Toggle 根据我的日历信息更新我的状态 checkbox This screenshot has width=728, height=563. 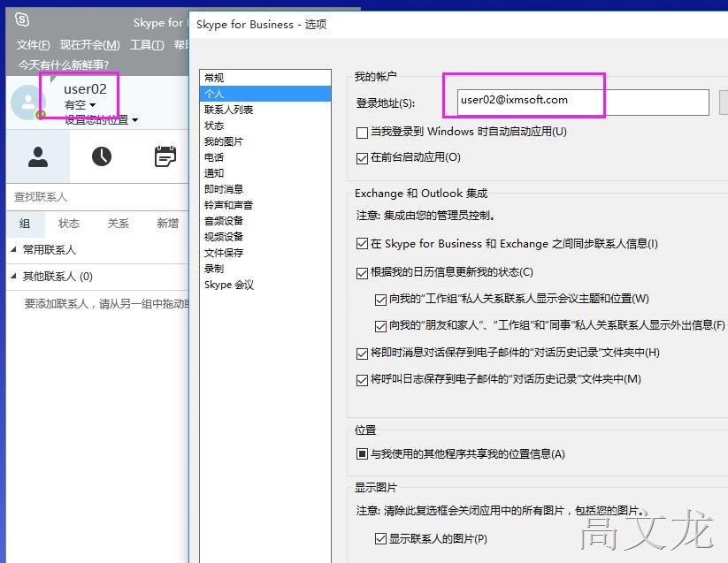(362, 273)
